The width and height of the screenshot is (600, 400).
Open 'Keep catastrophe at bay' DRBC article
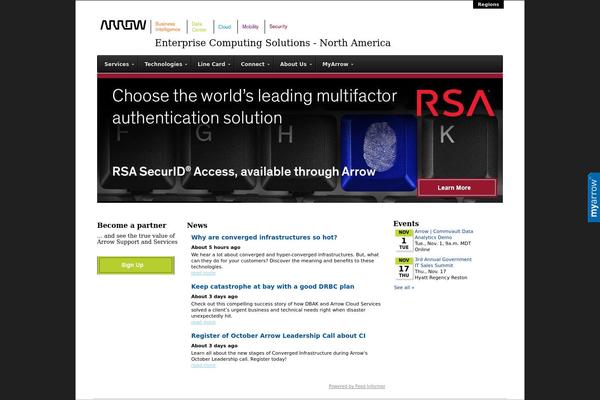point(272,286)
